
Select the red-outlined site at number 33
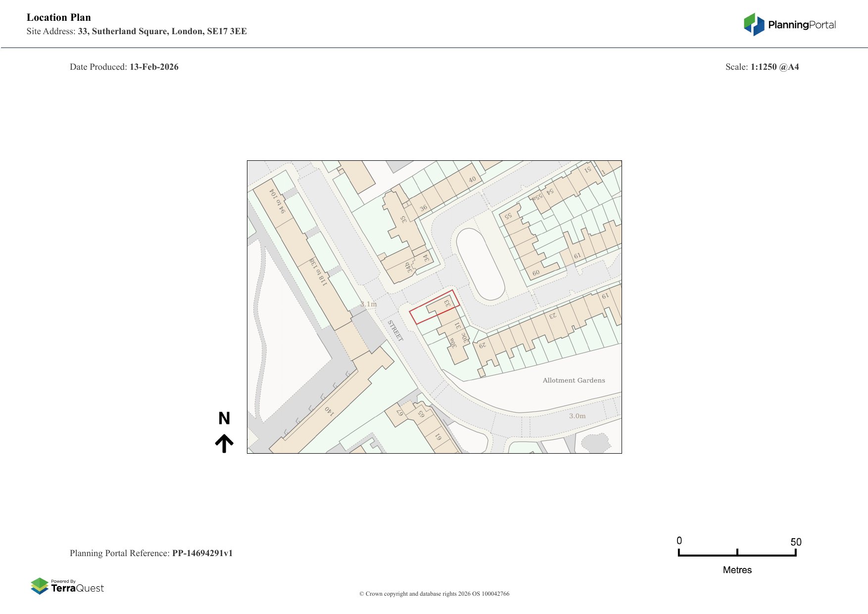coord(434,307)
